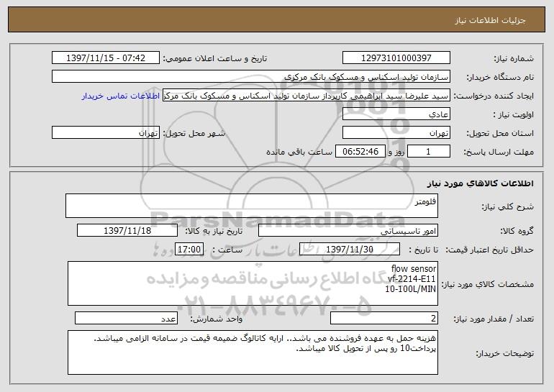Select the delivery city field تهران
Viewport: 554px width, 392px height.
coord(106,132)
